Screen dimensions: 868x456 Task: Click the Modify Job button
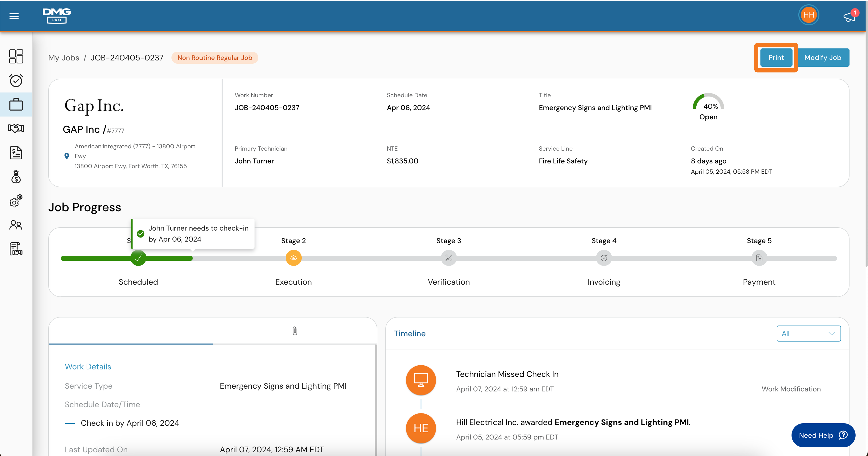(822, 58)
